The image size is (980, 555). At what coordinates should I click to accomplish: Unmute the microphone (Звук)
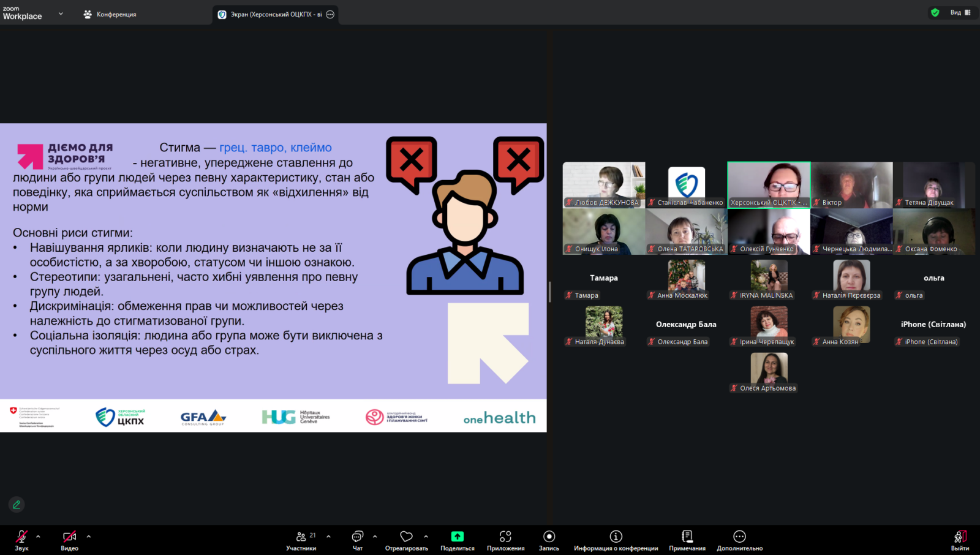(21, 537)
